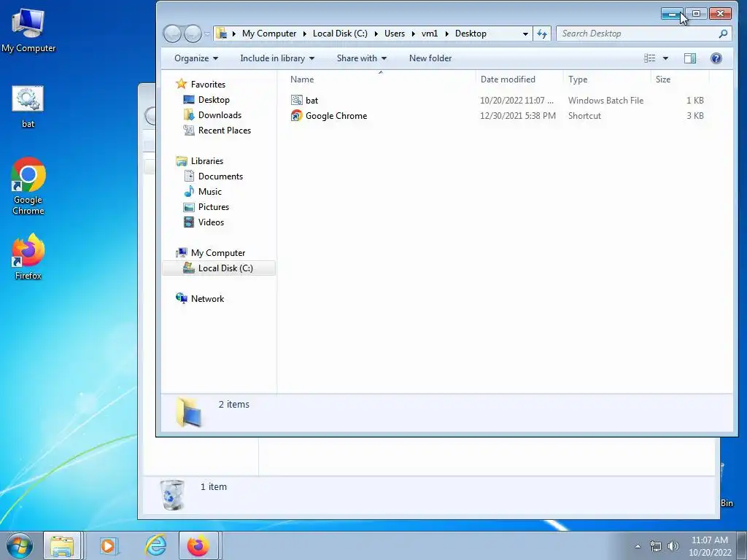The width and height of the screenshot is (747, 560).
Task: Open Desktop under Favorites
Action: coord(214,99)
